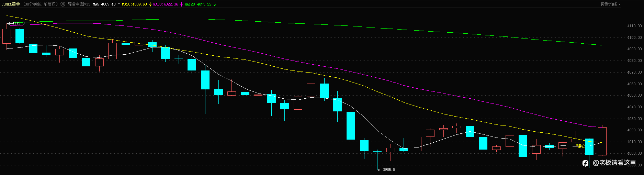This screenshot has width=644, height=175.
Task: Select the first red candle below 4112.0 marker
Action: [x=7, y=36]
